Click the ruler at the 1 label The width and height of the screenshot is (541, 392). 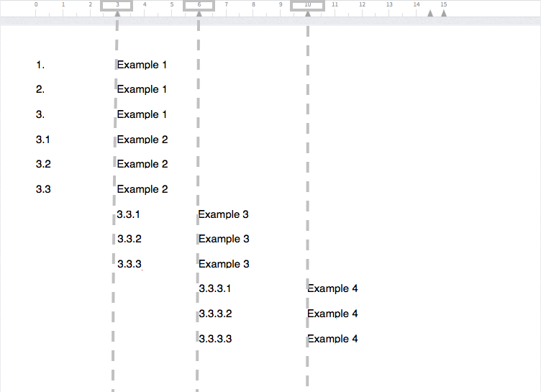tap(63, 4)
